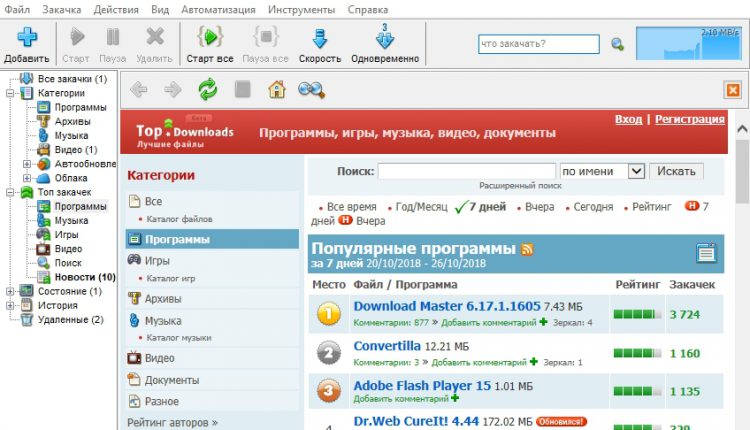The width and height of the screenshot is (750, 430).
Task: Choose the Документы category on the web page
Action: (x=172, y=380)
